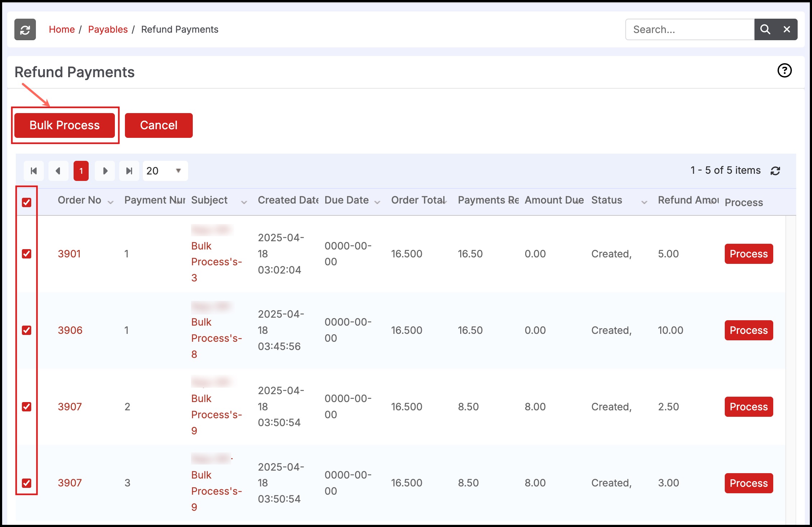Uncheck the select-all header checkbox
Image resolution: width=812 pixels, height=527 pixels.
click(x=27, y=202)
